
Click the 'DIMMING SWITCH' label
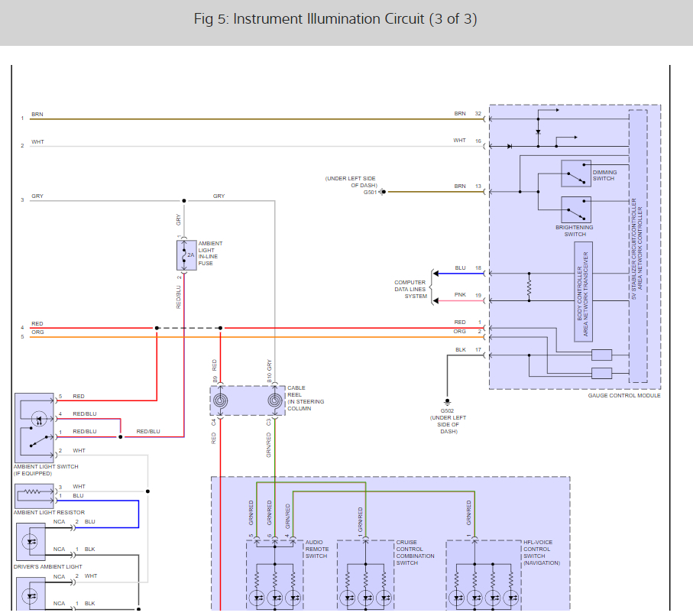pos(604,176)
